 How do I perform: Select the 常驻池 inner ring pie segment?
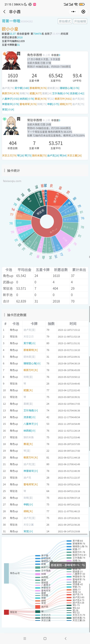pos(40,212)
